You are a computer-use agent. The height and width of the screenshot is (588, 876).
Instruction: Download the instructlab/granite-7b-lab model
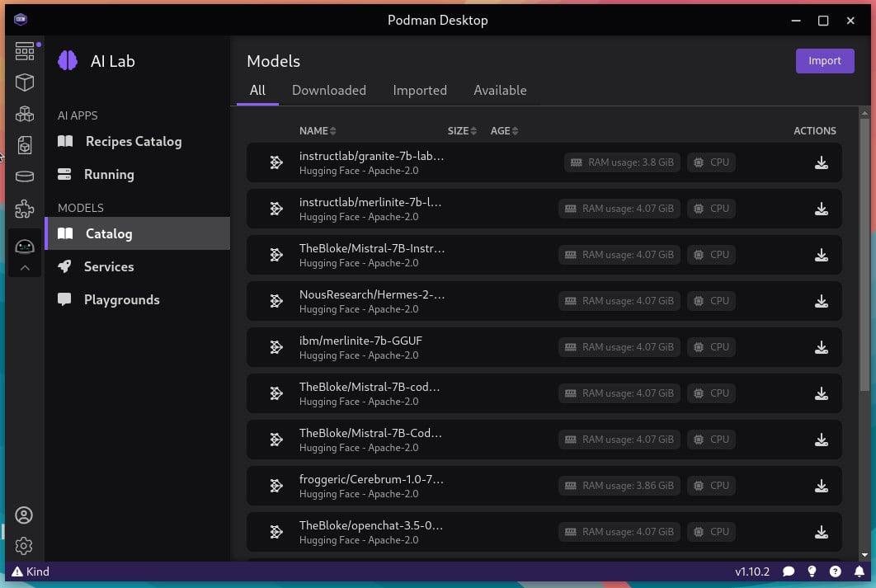[821, 162]
